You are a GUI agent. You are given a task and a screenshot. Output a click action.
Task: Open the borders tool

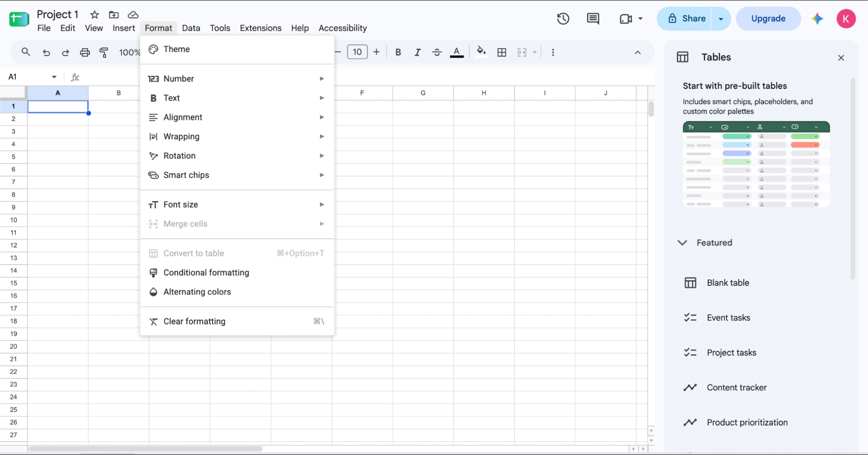(502, 52)
